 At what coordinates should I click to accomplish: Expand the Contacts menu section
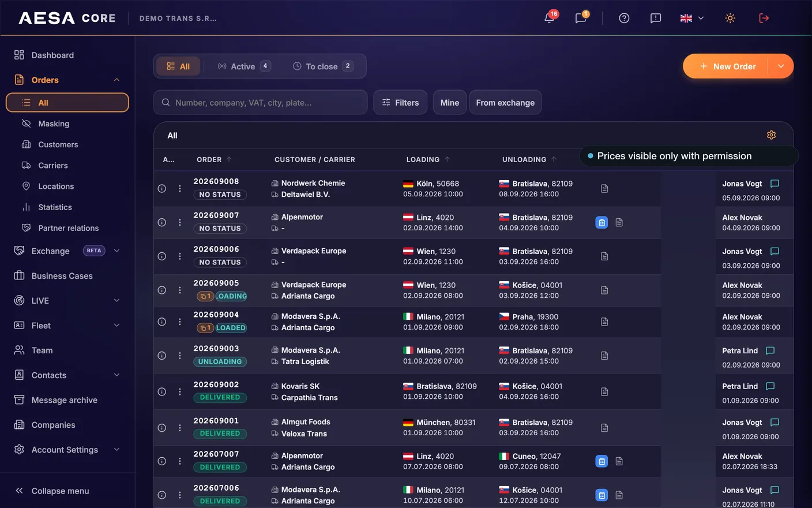116,375
